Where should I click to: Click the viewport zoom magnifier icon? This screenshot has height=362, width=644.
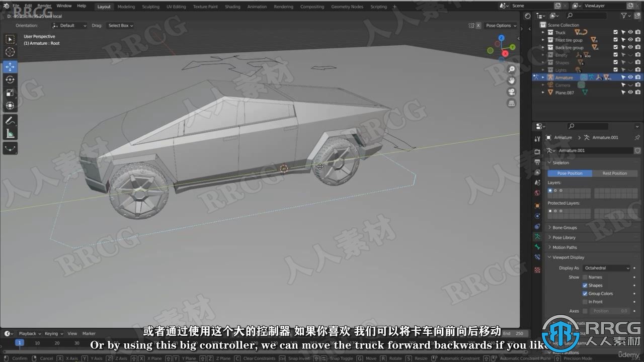click(x=512, y=69)
